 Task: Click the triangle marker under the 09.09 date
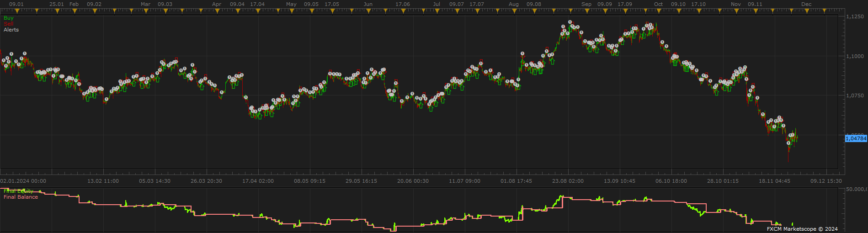[605, 11]
